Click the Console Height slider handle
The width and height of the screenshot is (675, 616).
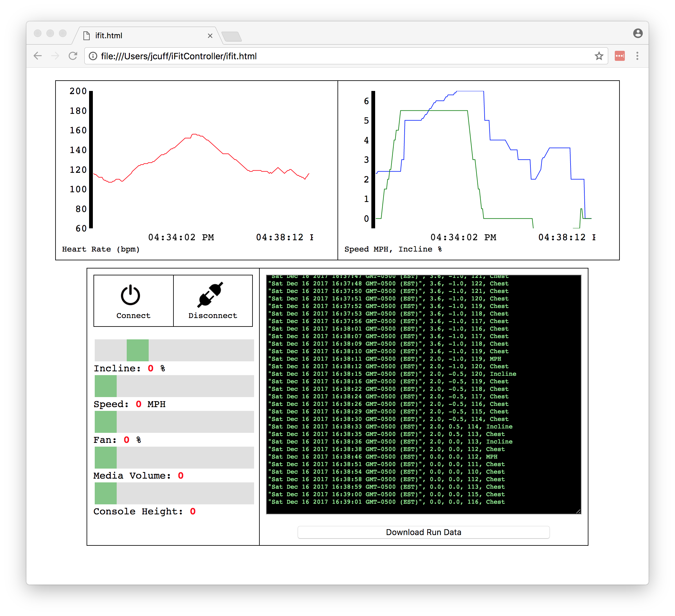pos(106,493)
